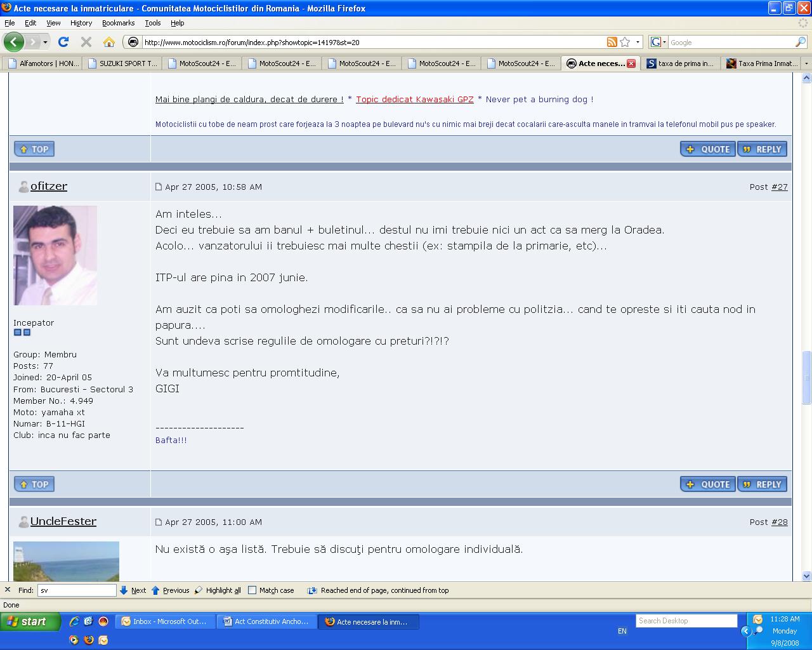Click the Windows Start button

click(30, 621)
